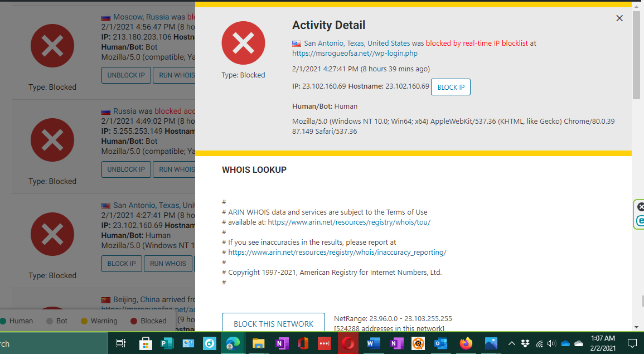Viewport: 644px width, 354px height.
Task: Click the BLOCK THIS NETWORK button
Action: (x=273, y=323)
